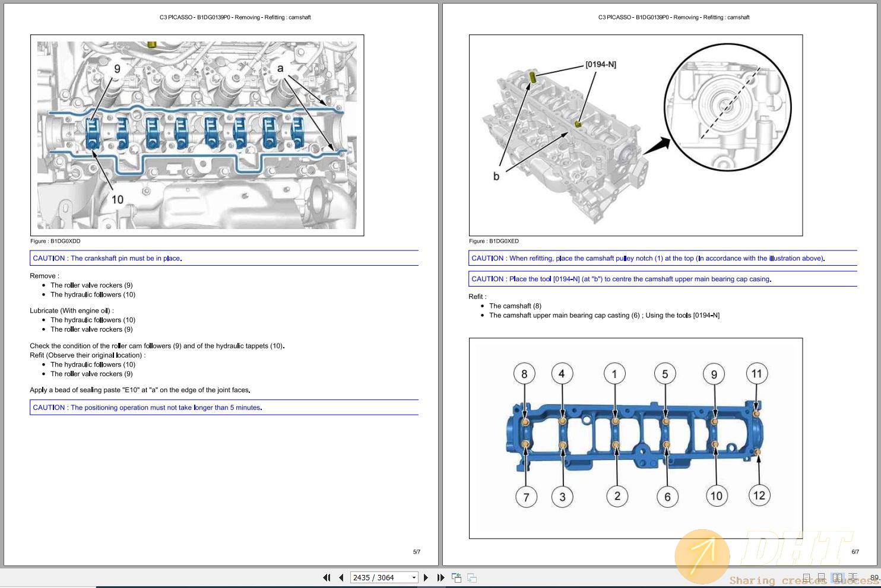Screen dimensions: 881x588
Task: Go to the previous page
Action: tap(341, 577)
